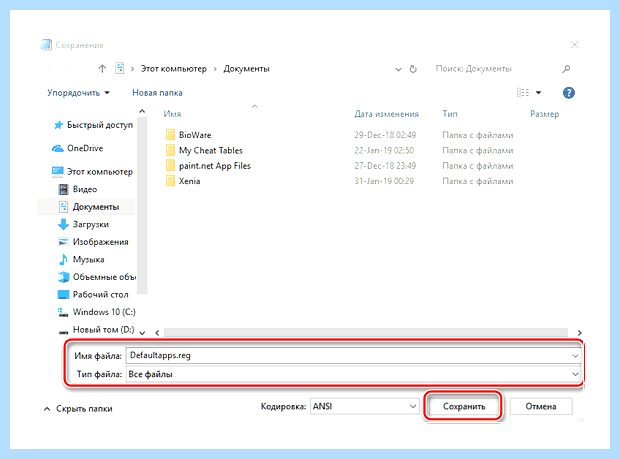This screenshot has height=459, width=620.
Task: Click Документы in address breadcrumb
Action: click(x=246, y=69)
